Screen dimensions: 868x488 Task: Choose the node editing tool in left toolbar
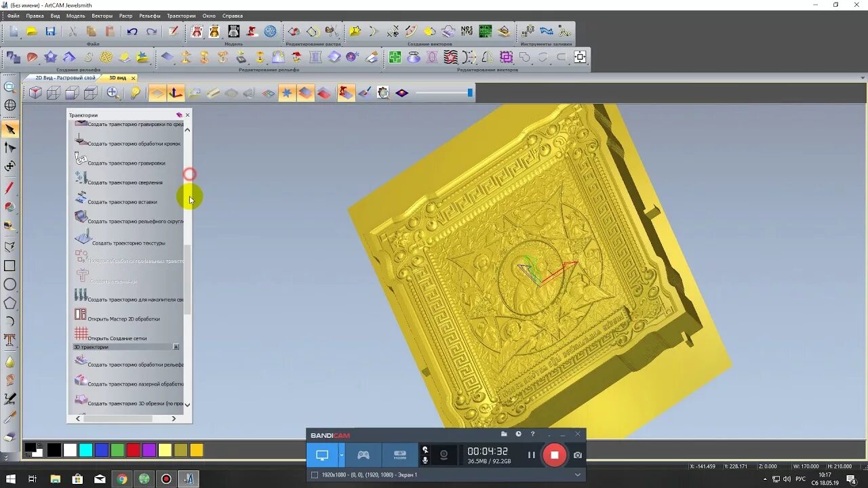tap(10, 148)
